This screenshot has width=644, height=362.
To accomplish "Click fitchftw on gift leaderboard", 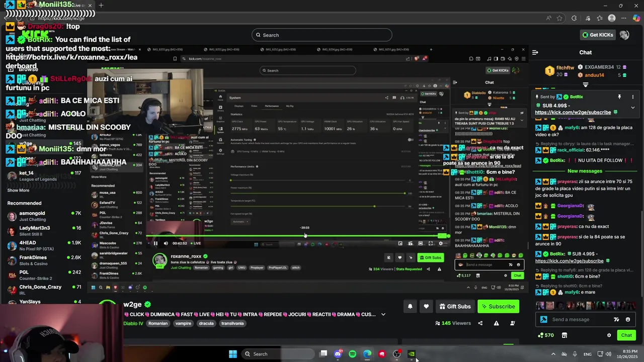I will [x=566, y=67].
